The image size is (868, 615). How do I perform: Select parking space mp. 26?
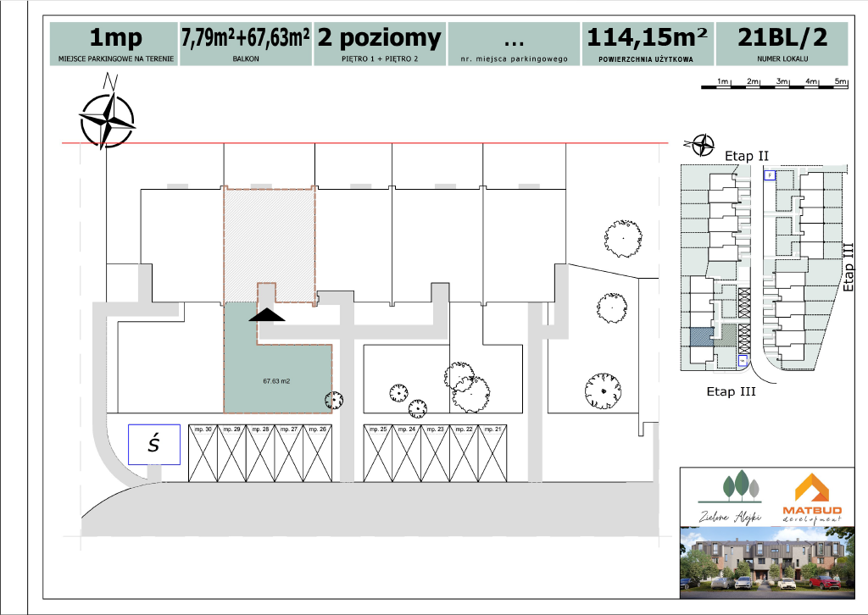pos(318,456)
